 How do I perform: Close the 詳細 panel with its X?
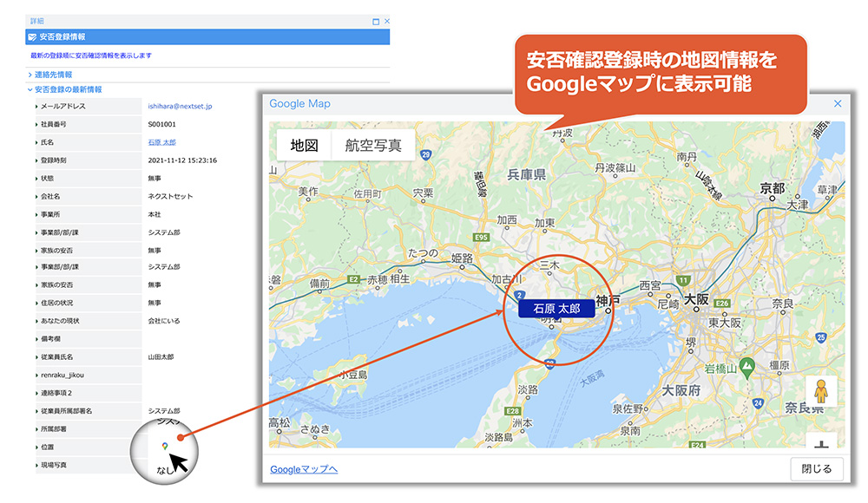pos(387,21)
